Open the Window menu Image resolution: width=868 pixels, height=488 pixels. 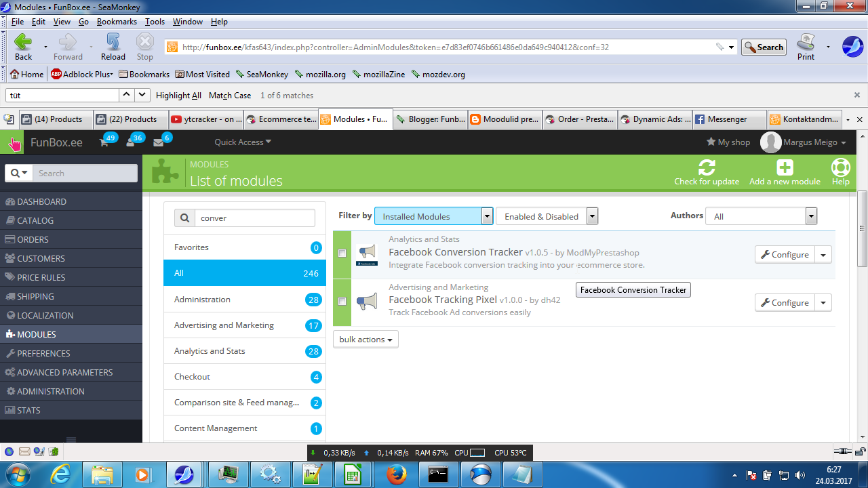(x=188, y=22)
